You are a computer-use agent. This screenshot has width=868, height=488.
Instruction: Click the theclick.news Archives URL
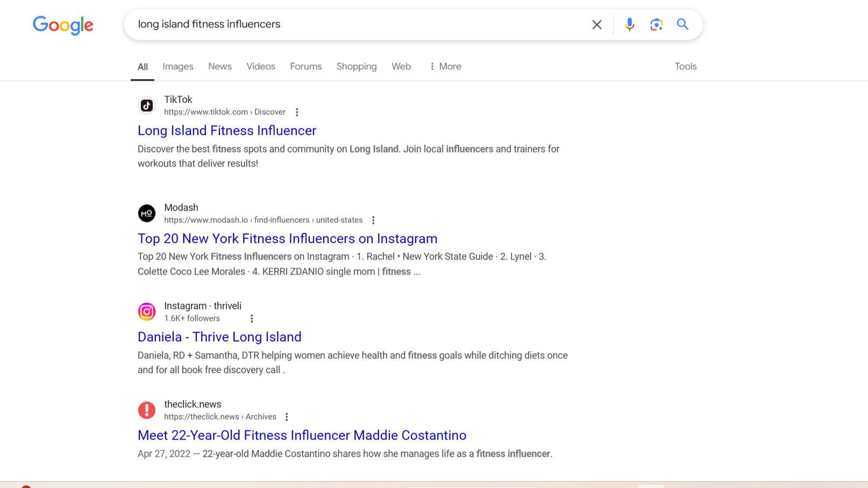click(220, 417)
